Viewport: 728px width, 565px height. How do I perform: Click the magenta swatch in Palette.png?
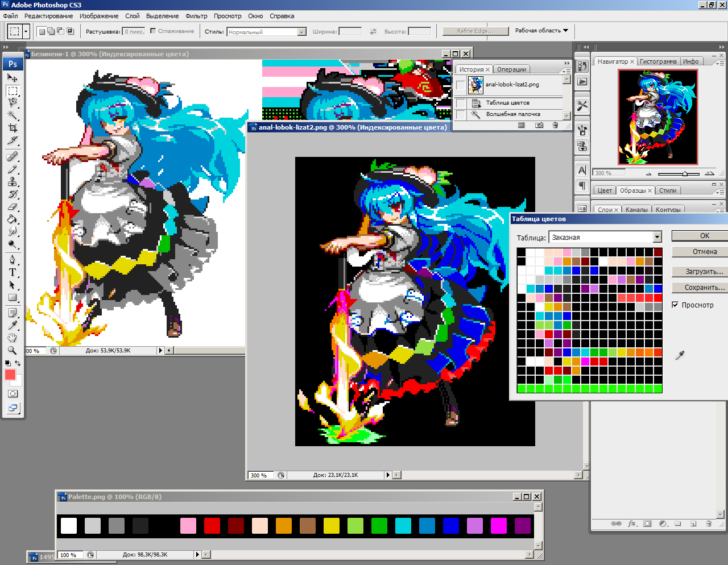(x=499, y=526)
